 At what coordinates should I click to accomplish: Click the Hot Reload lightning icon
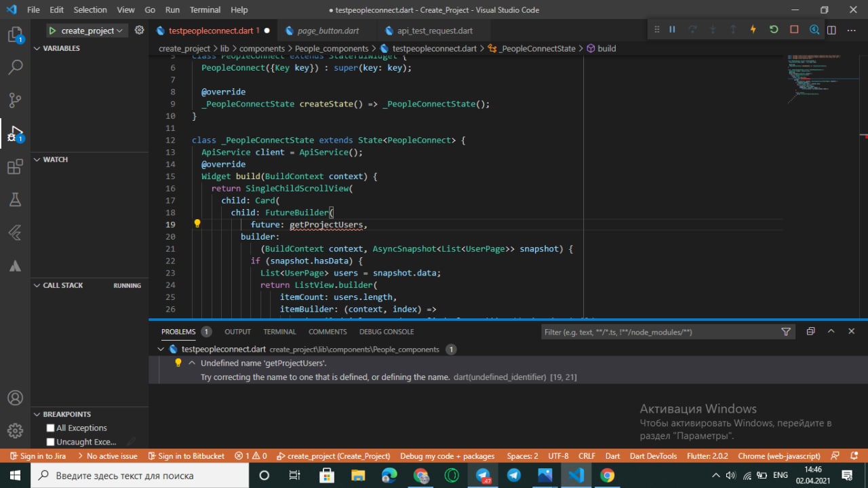click(x=753, y=30)
